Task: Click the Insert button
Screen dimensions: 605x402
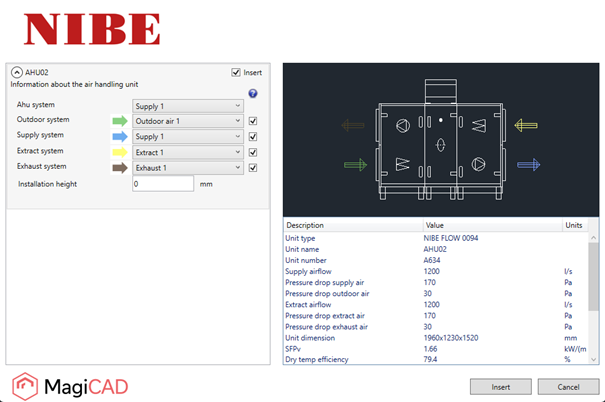Action: 500,387
